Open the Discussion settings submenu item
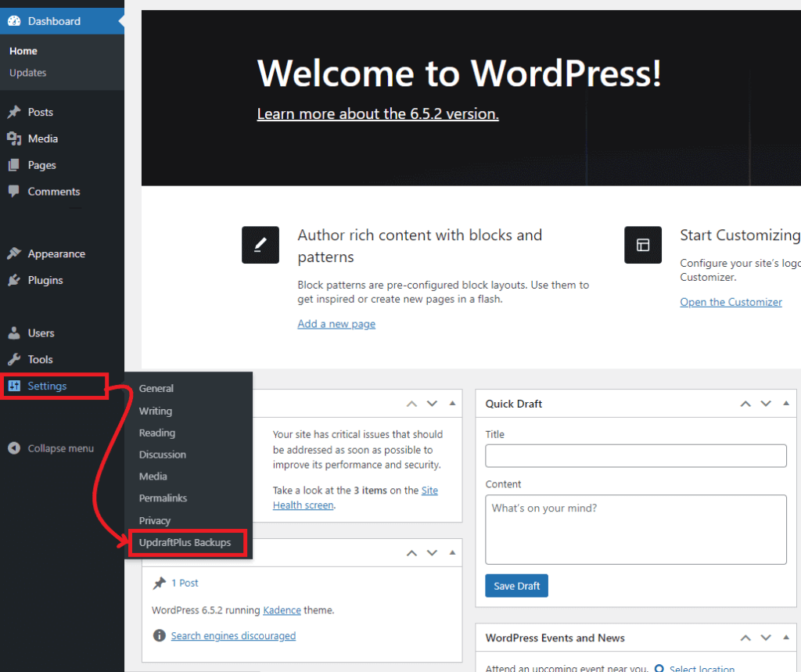 click(x=163, y=455)
